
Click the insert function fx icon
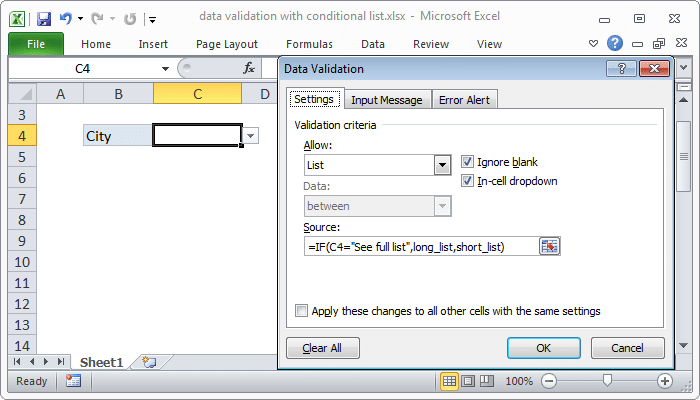tap(249, 68)
